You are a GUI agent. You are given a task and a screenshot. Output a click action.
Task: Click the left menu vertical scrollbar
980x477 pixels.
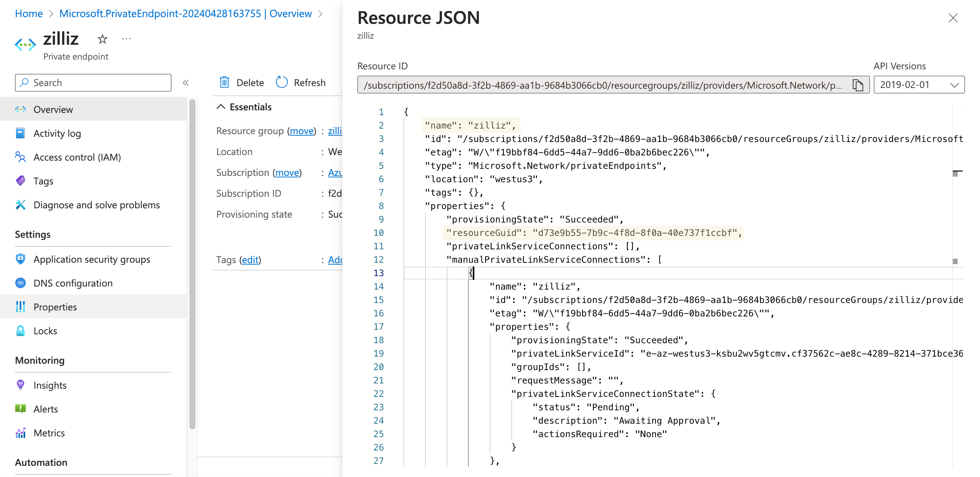click(x=192, y=264)
